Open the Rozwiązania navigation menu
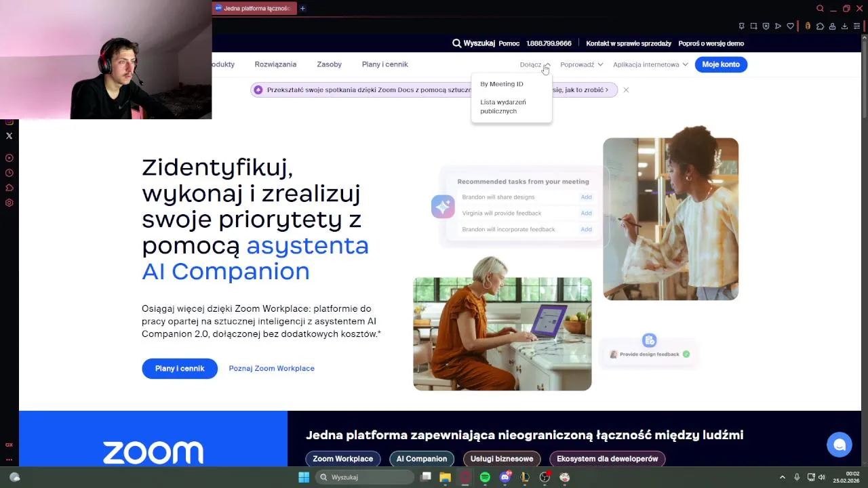The width and height of the screenshot is (868, 488). tap(275, 64)
